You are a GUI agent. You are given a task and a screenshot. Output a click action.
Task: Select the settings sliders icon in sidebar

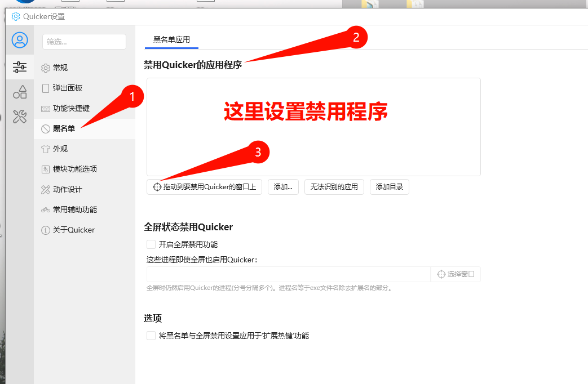(x=20, y=68)
